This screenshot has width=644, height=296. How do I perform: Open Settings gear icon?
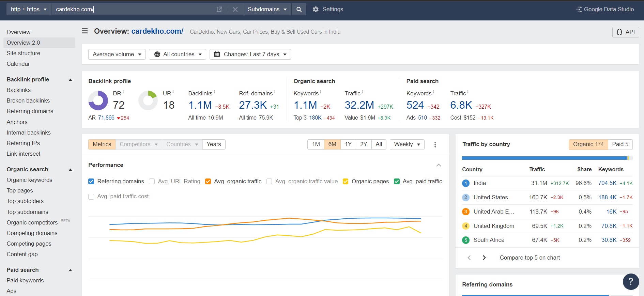tap(316, 10)
